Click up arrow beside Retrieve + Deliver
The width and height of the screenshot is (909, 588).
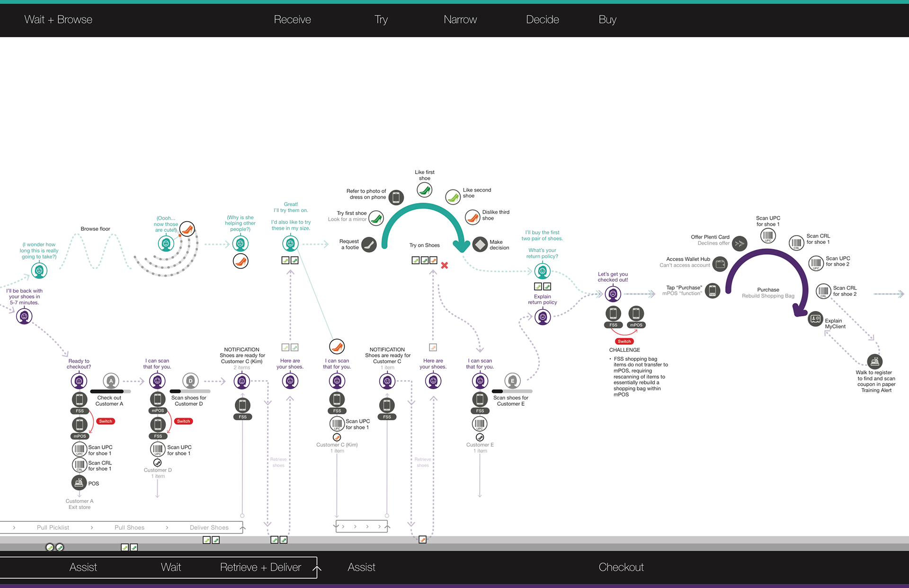(x=317, y=568)
